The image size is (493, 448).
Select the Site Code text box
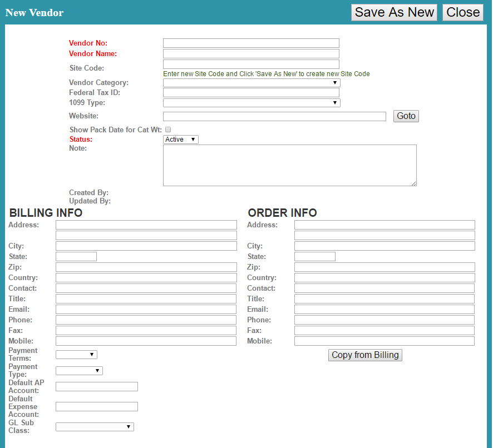coord(251,64)
